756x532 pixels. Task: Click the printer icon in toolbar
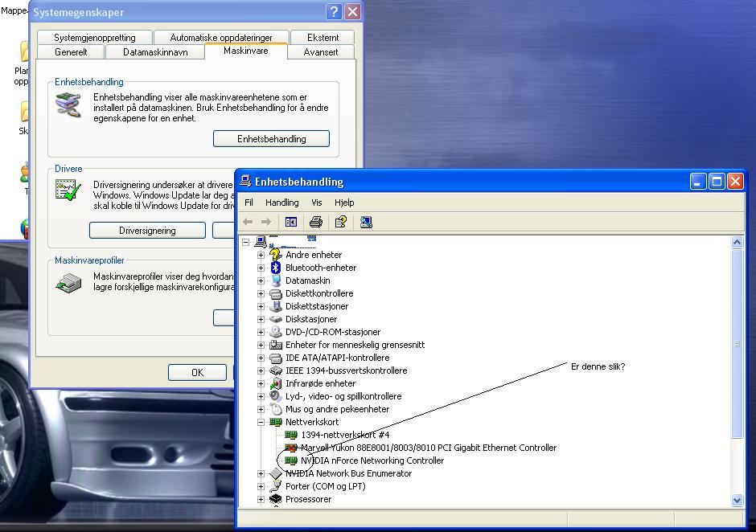(x=316, y=222)
